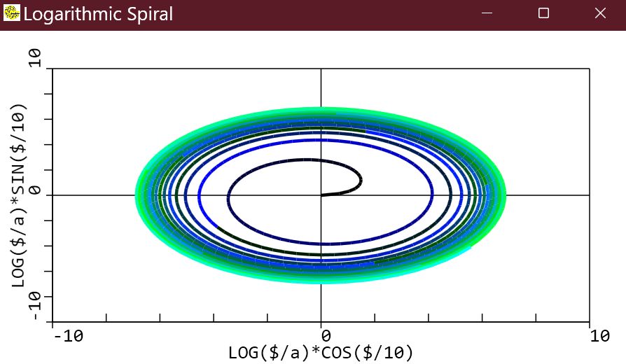Close the Logarithmic Spiral window
Image resolution: width=626 pixels, height=364 pixels.
(x=599, y=13)
